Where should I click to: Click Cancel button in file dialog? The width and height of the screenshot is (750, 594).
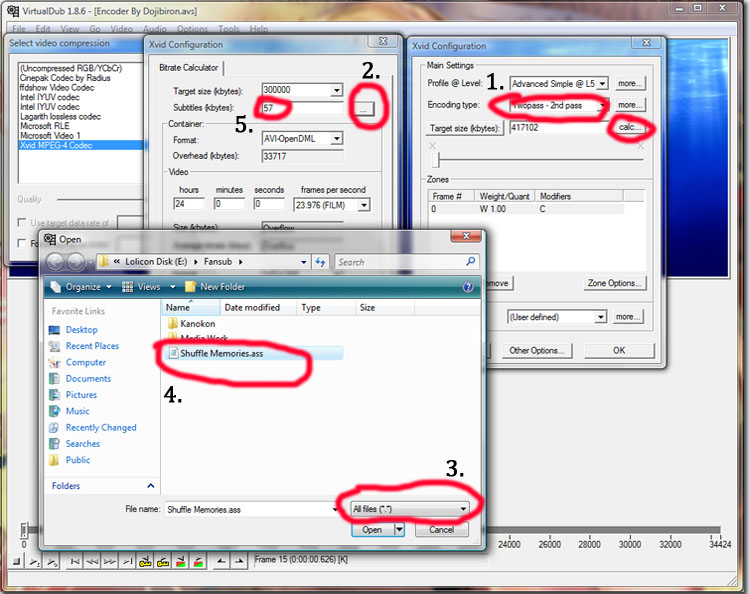(x=441, y=529)
